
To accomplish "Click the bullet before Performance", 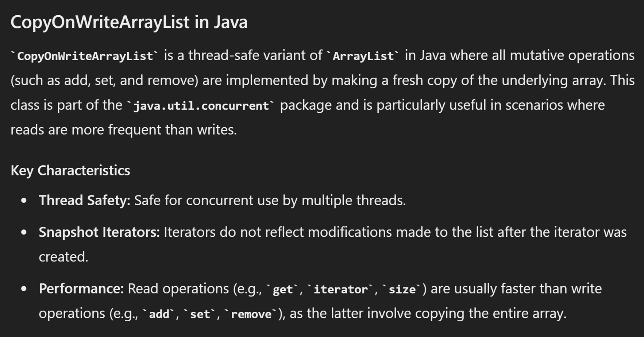I will 24,288.
